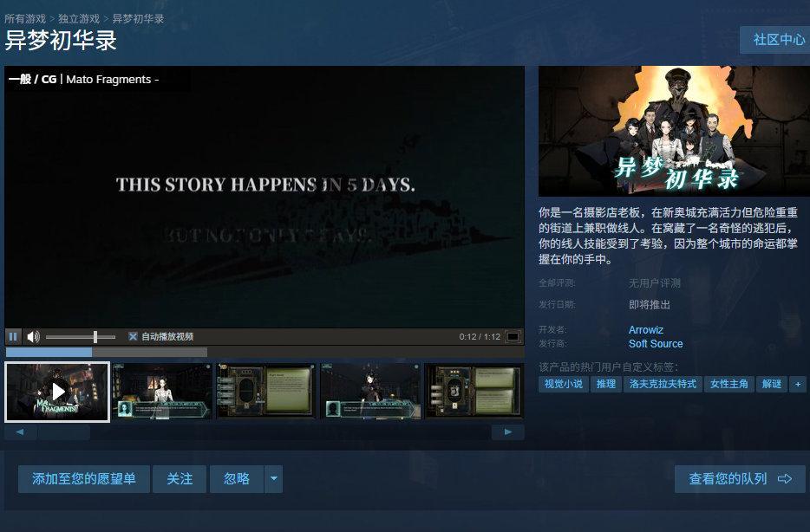This screenshot has width=810, height=532.
Task: Open the second screenshot thumbnail with woman in white
Action: tap(162, 391)
